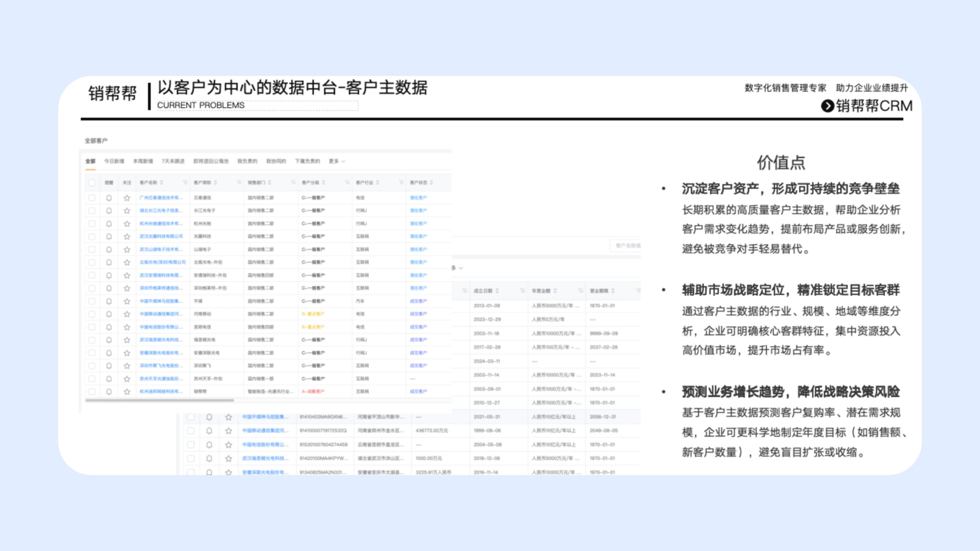Sort the back table by 成立日期

click(497, 291)
